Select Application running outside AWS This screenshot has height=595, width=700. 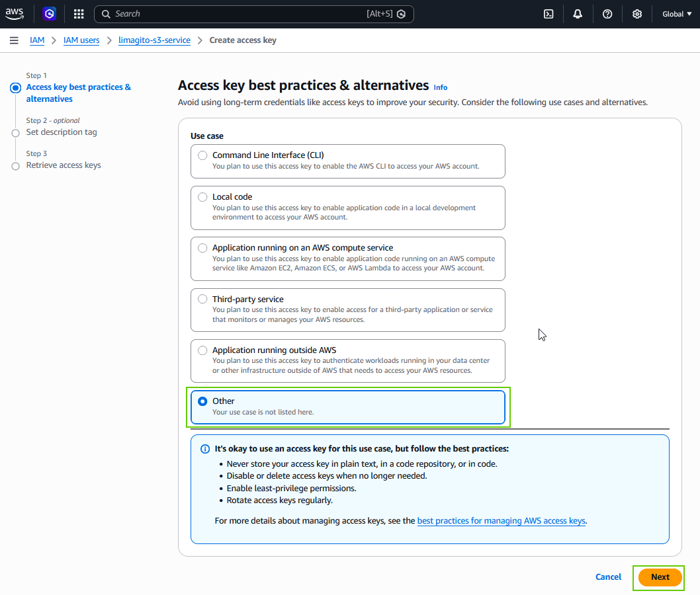click(348, 361)
